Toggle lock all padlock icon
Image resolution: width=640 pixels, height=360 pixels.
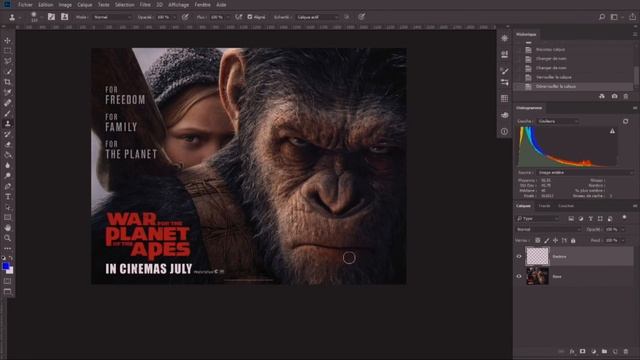(x=573, y=241)
